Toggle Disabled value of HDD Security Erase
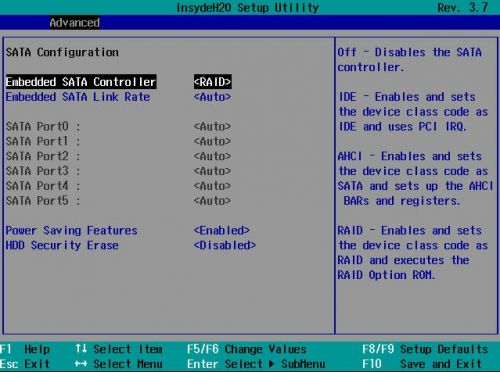500x372 pixels. tap(225, 245)
